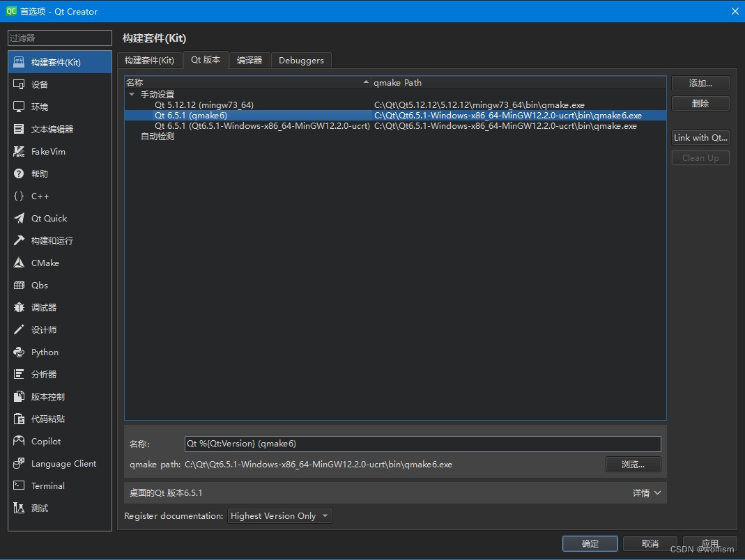Open the 版本控制 (Version Control) icon
The width and height of the screenshot is (745, 560).
coord(19,396)
